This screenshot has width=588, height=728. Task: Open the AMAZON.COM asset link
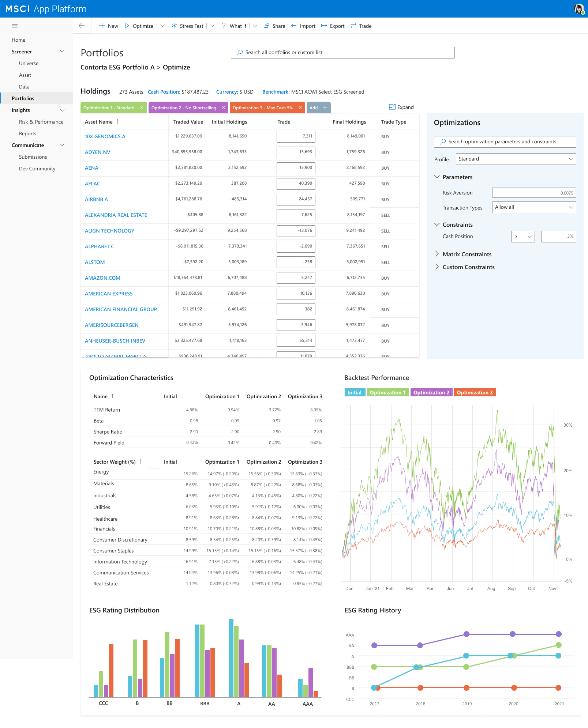[x=102, y=278]
